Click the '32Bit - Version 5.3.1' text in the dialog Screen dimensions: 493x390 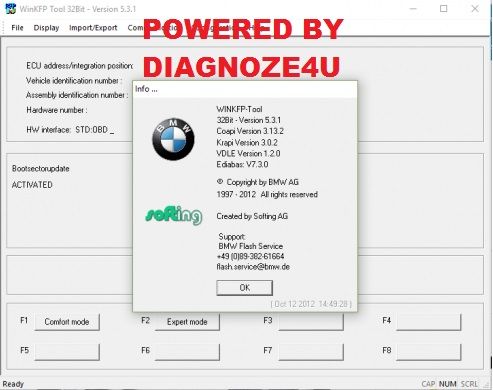coord(249,120)
